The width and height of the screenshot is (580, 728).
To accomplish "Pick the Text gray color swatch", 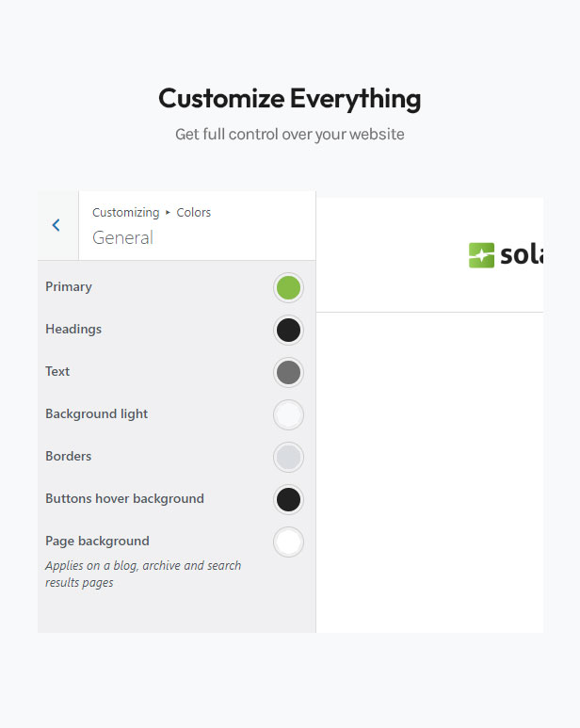I will click(288, 372).
